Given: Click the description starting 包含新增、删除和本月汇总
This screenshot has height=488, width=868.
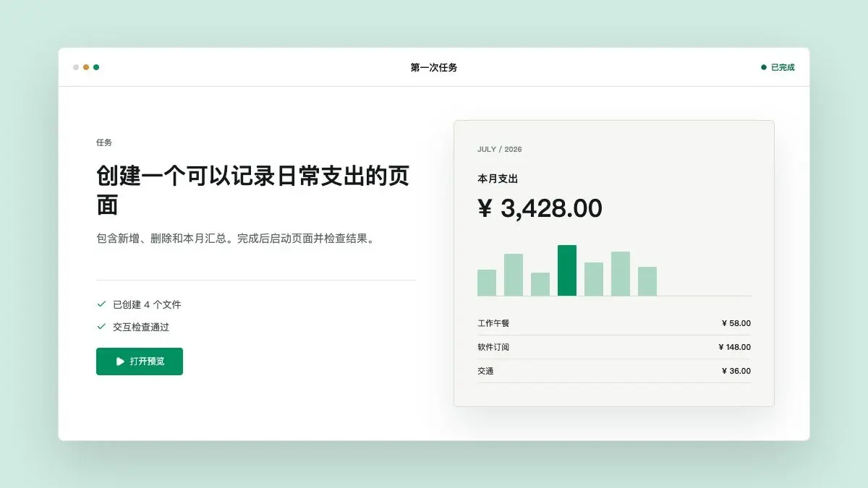Looking at the screenshot, I should [x=237, y=239].
